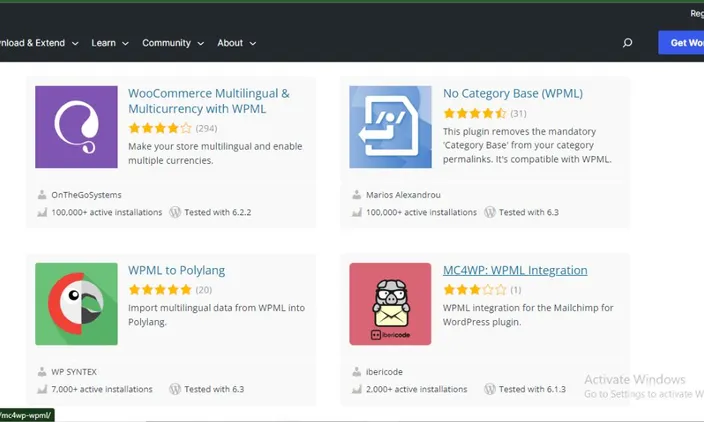Click the author icon beside OnTheGoSystems
The width and height of the screenshot is (704, 422).
(42, 195)
